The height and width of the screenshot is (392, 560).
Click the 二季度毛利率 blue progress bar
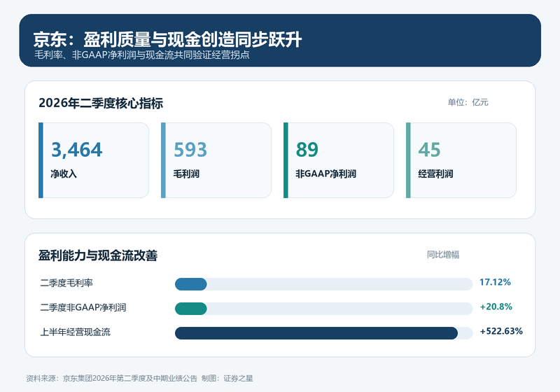pyautogui.click(x=190, y=284)
